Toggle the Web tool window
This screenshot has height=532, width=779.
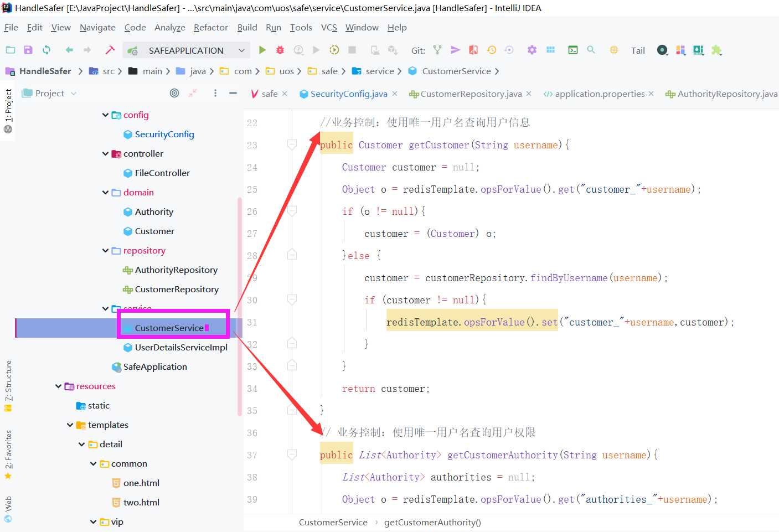click(8, 509)
